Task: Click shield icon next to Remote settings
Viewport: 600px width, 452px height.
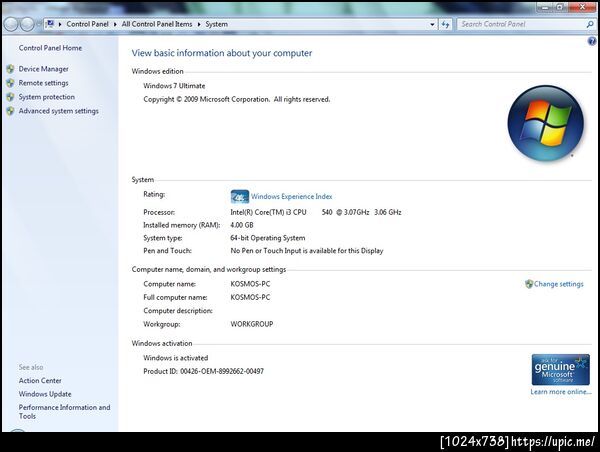Action: pyautogui.click(x=10, y=83)
